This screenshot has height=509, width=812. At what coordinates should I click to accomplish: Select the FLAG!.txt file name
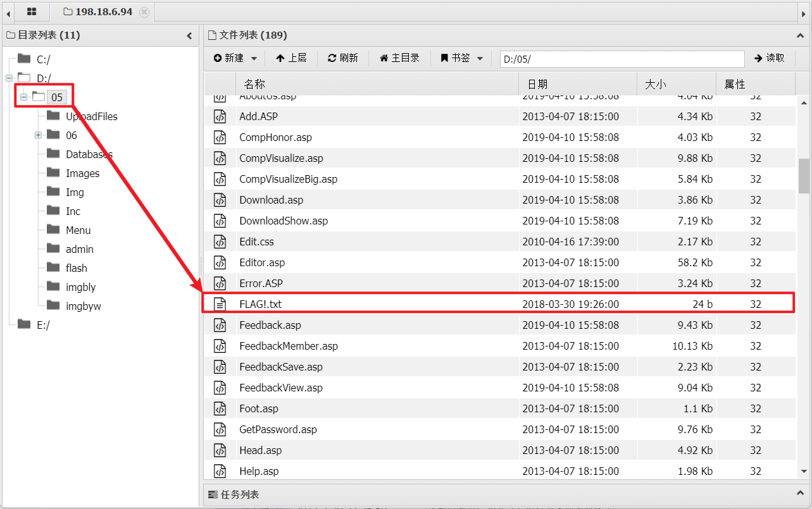tap(260, 304)
